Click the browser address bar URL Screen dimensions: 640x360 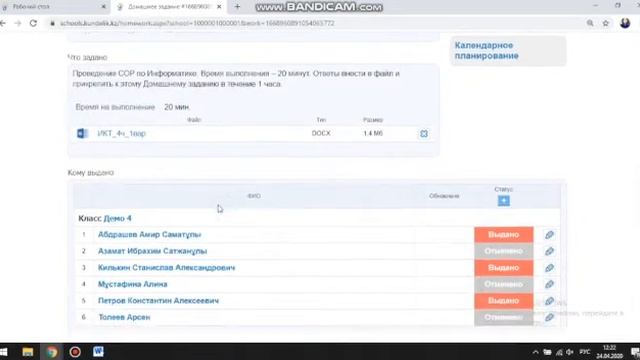pyautogui.click(x=197, y=23)
